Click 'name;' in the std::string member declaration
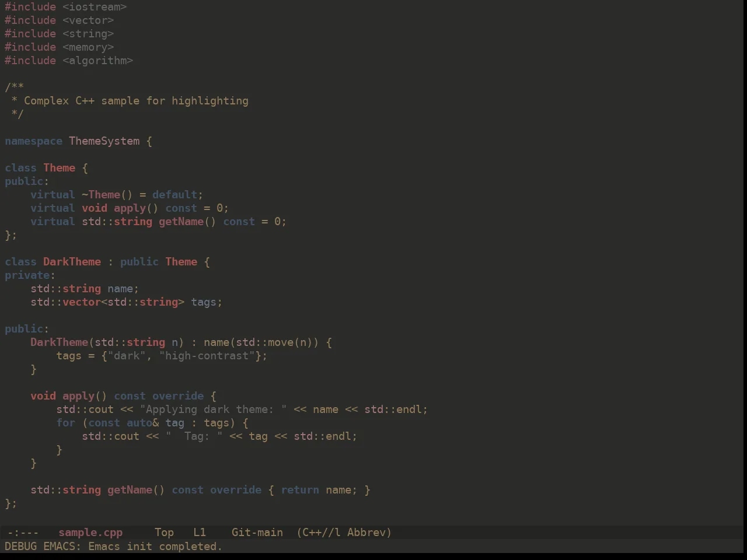 [123, 289]
